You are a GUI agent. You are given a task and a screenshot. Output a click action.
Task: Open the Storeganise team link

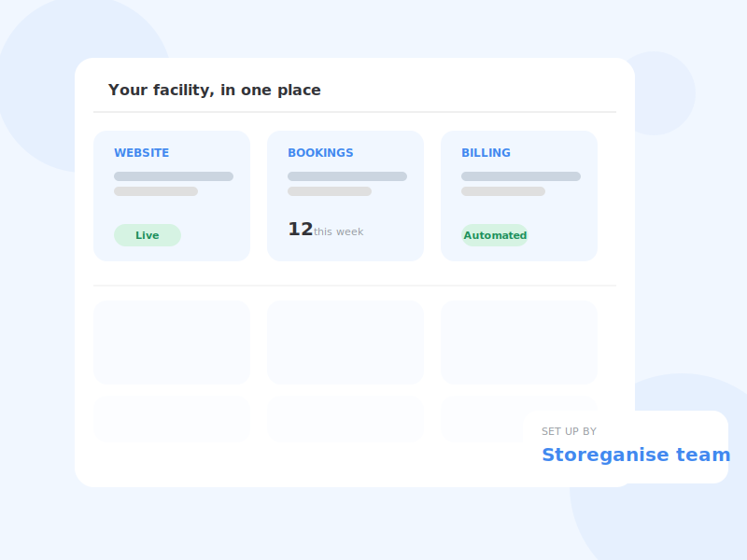pyautogui.click(x=636, y=455)
